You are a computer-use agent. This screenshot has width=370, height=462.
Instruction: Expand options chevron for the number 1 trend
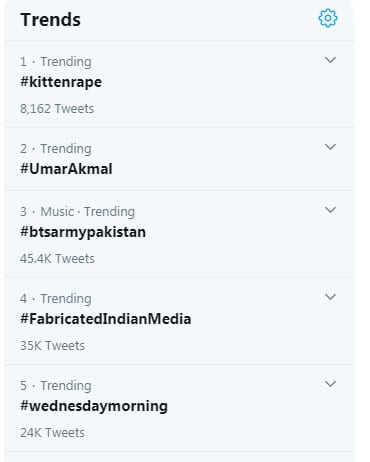coord(330,60)
